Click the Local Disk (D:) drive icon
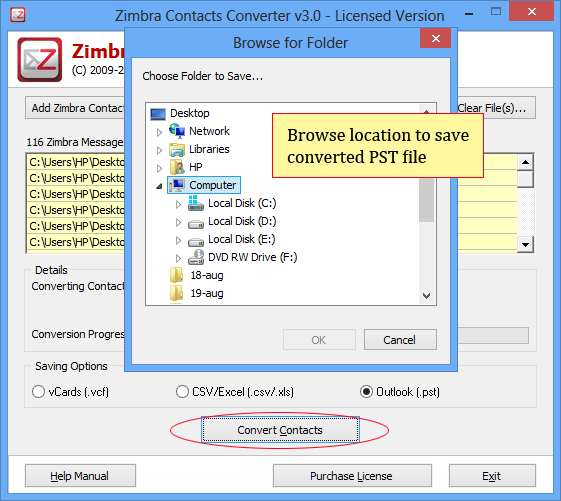This screenshot has height=501, width=561. pyautogui.click(x=196, y=224)
